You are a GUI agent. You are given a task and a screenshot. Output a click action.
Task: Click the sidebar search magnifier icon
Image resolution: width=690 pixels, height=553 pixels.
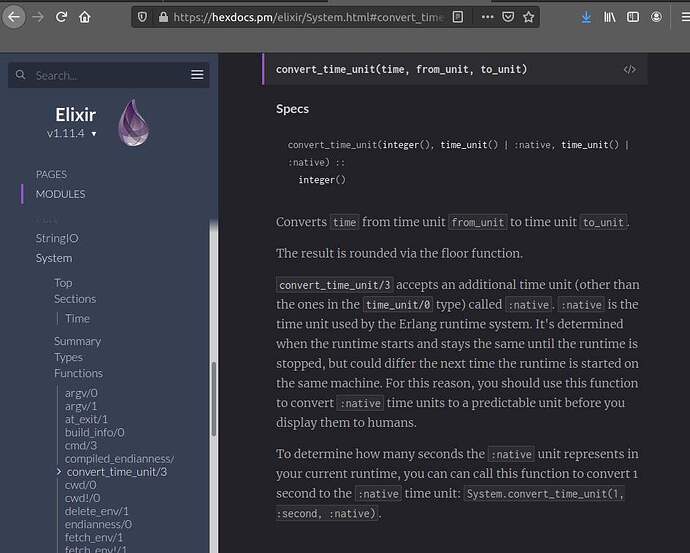pyautogui.click(x=20, y=75)
